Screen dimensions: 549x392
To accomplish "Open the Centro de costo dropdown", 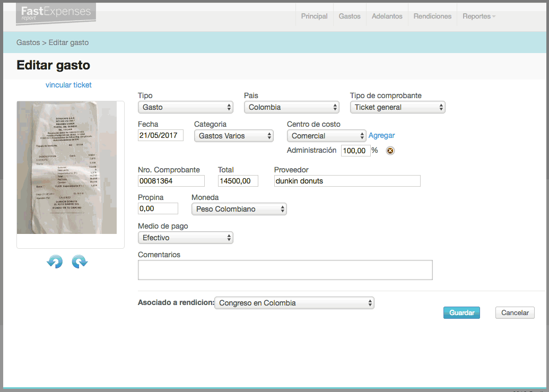I will (x=327, y=136).
